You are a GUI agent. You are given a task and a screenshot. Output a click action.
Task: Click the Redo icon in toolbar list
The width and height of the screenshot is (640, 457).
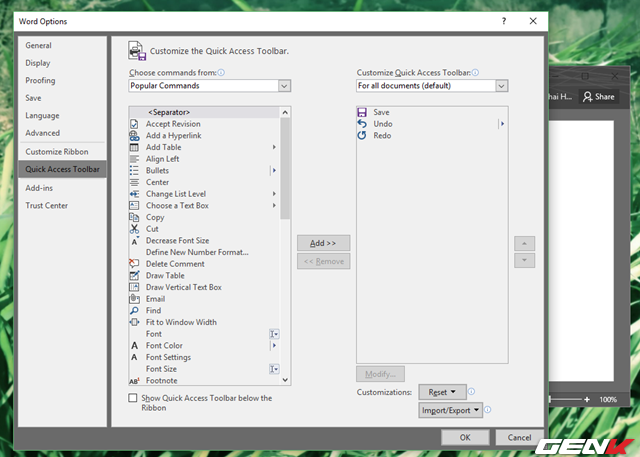[x=362, y=135]
